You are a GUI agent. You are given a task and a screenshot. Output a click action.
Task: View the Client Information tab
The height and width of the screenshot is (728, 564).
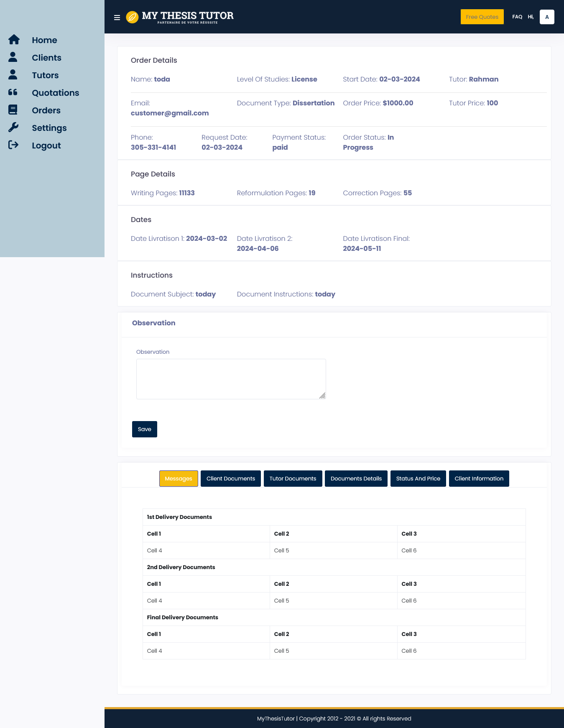point(479,479)
